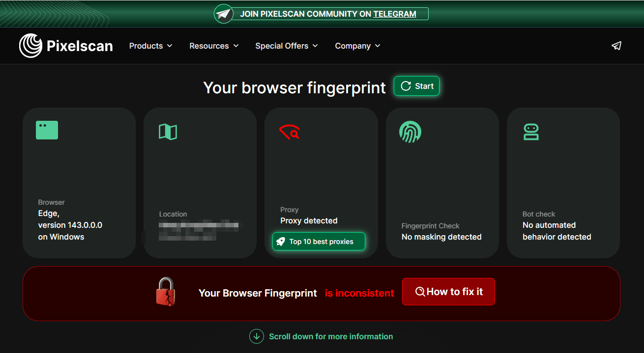Click the robot icon on Bot check card
This screenshot has width=644, height=353.
pyautogui.click(x=531, y=132)
